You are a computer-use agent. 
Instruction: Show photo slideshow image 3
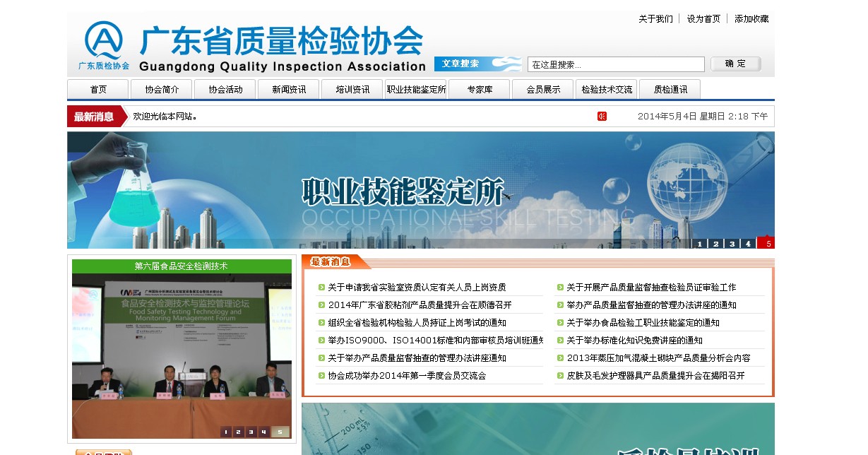[x=251, y=432]
